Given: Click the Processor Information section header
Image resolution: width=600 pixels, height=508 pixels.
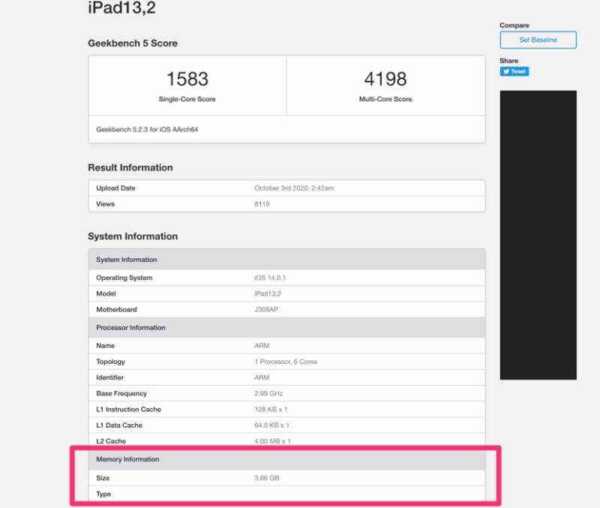Looking at the screenshot, I should (x=130, y=327).
